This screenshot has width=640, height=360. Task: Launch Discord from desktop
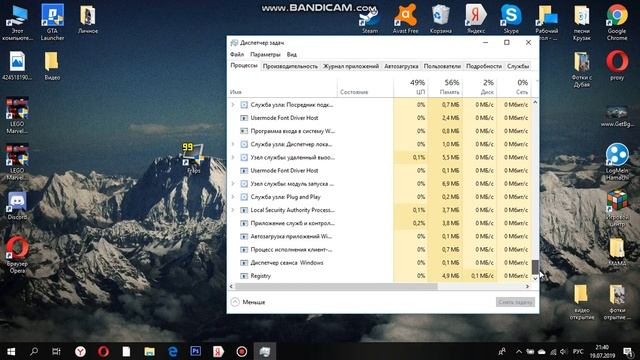(x=17, y=206)
